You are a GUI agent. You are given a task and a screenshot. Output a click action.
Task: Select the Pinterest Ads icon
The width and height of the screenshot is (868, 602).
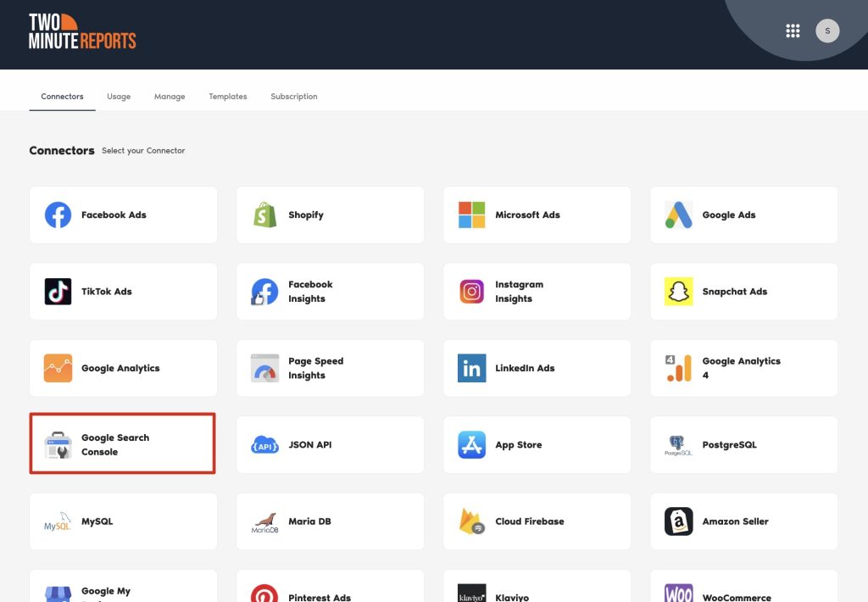tap(264, 594)
